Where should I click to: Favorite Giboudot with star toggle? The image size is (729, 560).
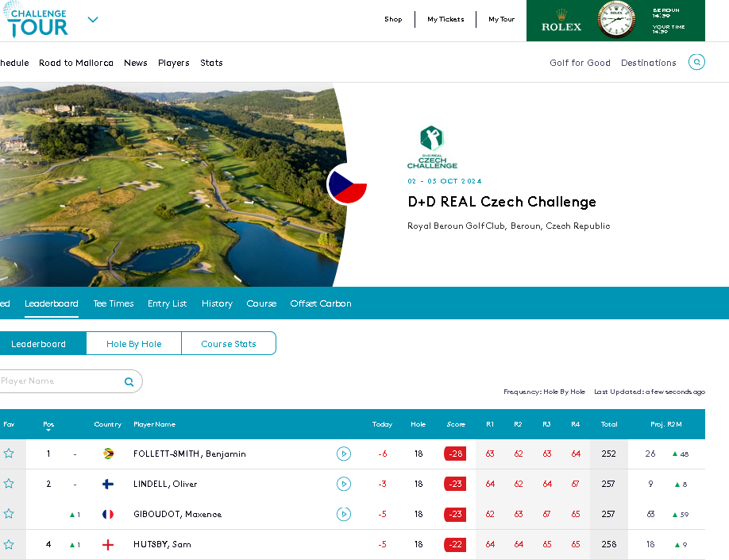pyautogui.click(x=9, y=514)
